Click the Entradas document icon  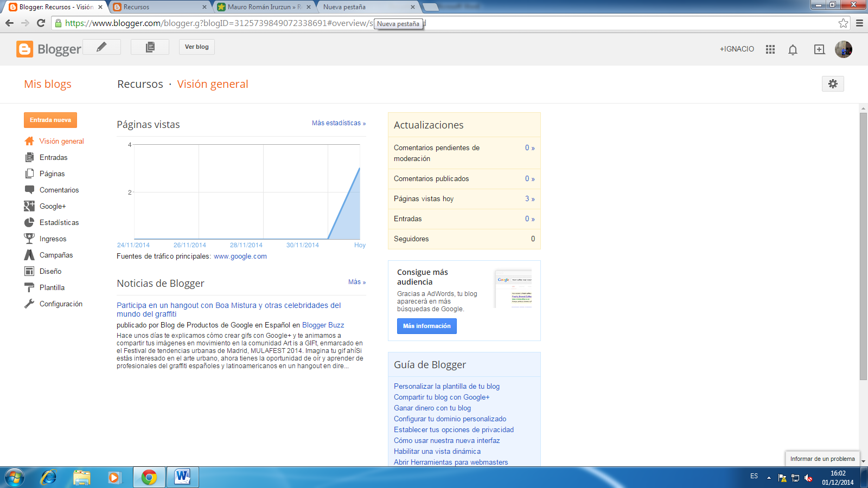point(29,157)
